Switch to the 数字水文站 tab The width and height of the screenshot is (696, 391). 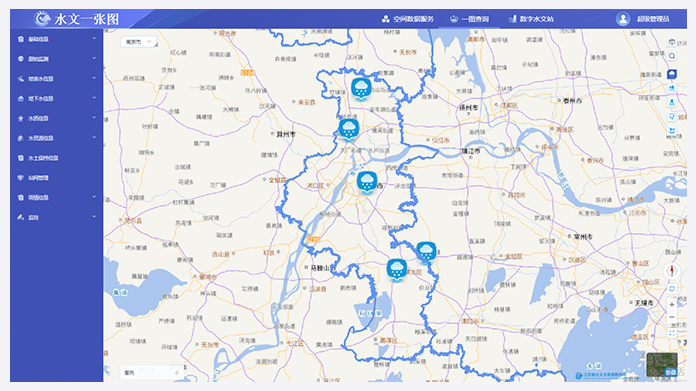531,19
